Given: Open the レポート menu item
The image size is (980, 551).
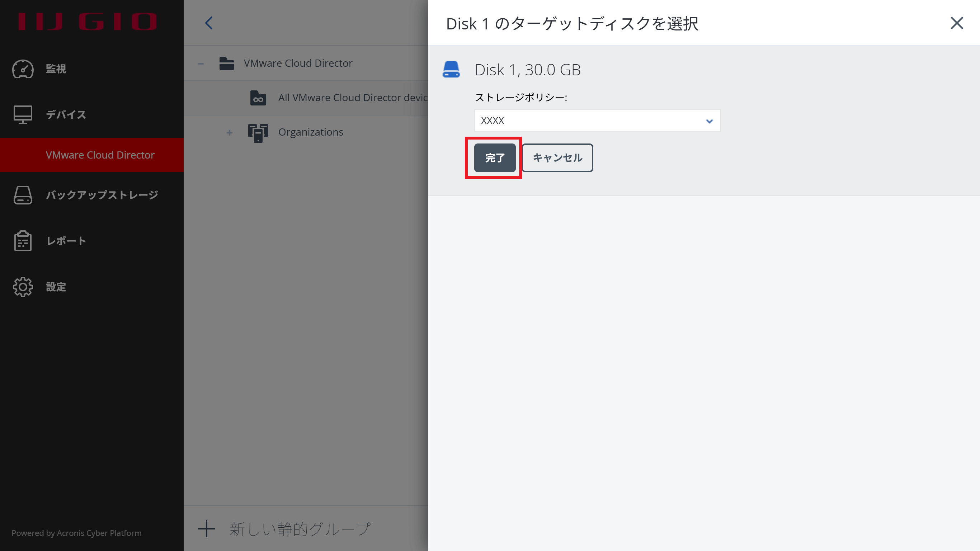Looking at the screenshot, I should click(x=66, y=241).
